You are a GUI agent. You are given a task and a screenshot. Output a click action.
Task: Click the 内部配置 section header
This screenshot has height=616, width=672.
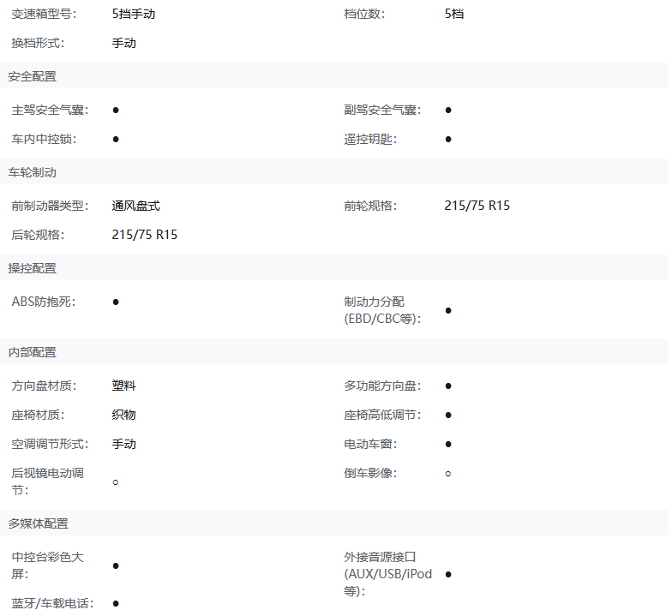pos(33,352)
